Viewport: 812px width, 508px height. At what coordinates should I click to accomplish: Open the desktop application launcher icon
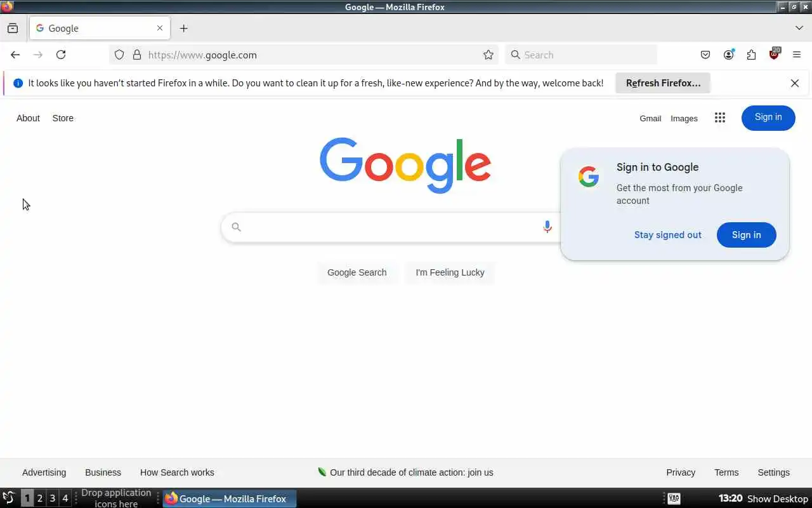pyautogui.click(x=9, y=498)
